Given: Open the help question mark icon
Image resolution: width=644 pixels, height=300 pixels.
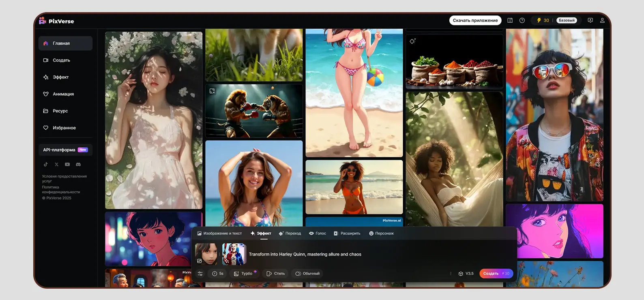Looking at the screenshot, I should click(522, 20).
